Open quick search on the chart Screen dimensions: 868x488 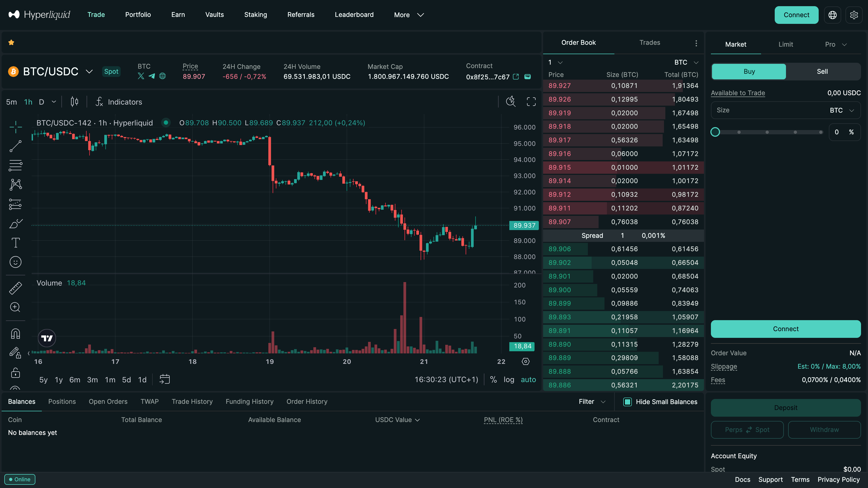pyautogui.click(x=510, y=101)
